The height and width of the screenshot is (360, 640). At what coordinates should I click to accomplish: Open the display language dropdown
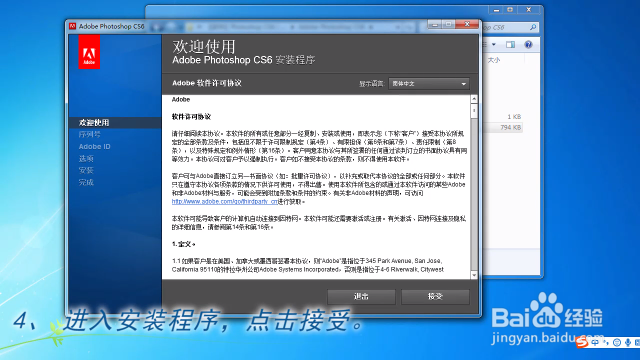pyautogui.click(x=429, y=84)
